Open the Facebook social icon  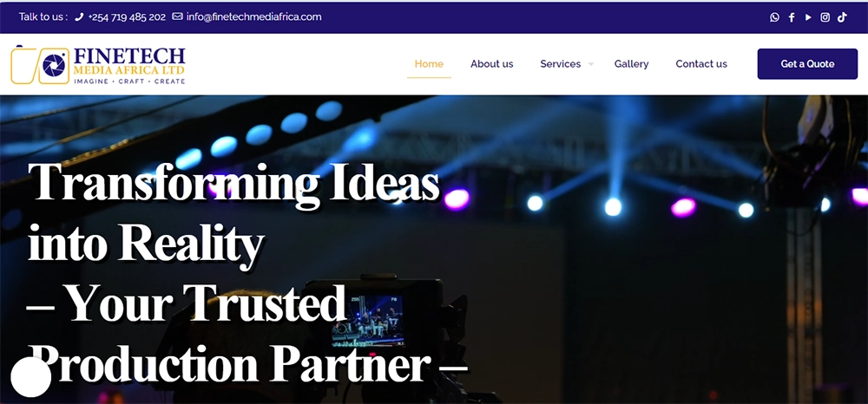(x=792, y=17)
